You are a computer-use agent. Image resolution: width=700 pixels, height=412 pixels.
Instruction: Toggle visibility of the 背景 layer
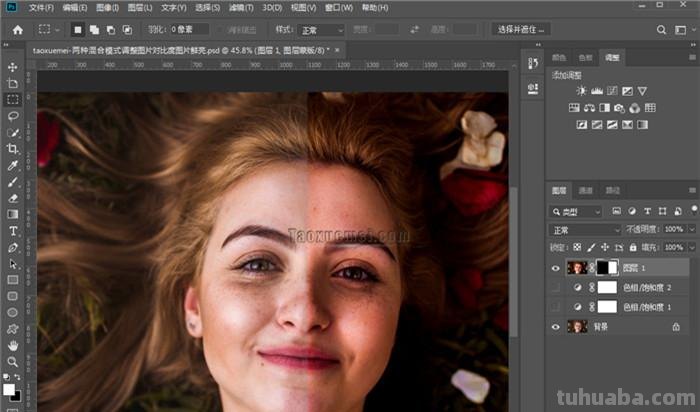point(556,326)
